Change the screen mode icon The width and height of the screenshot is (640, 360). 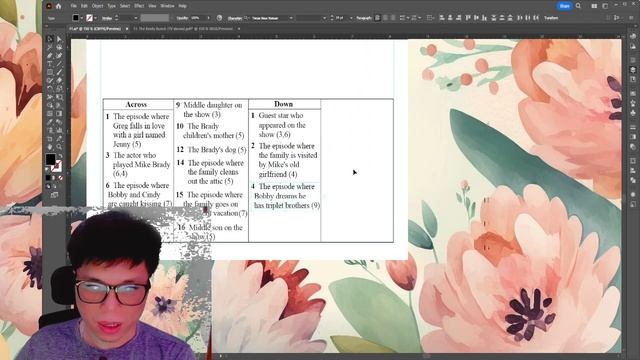coord(54,195)
